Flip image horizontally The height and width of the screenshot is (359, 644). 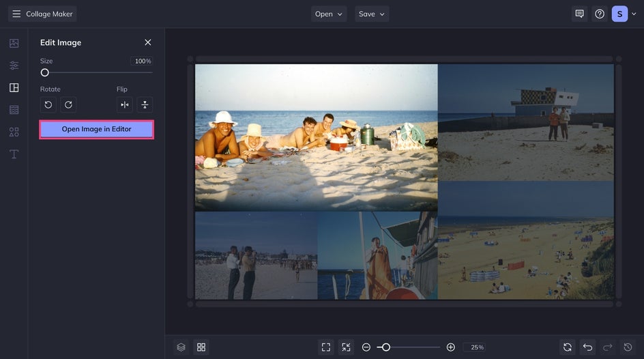click(x=124, y=104)
